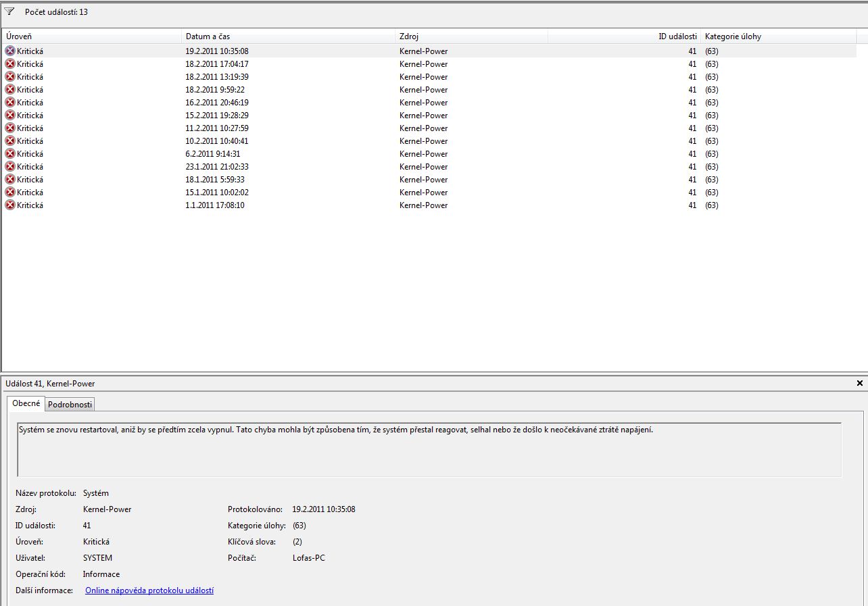The height and width of the screenshot is (606, 868).
Task: Click the filter funnel icon
Action: pos(9,11)
